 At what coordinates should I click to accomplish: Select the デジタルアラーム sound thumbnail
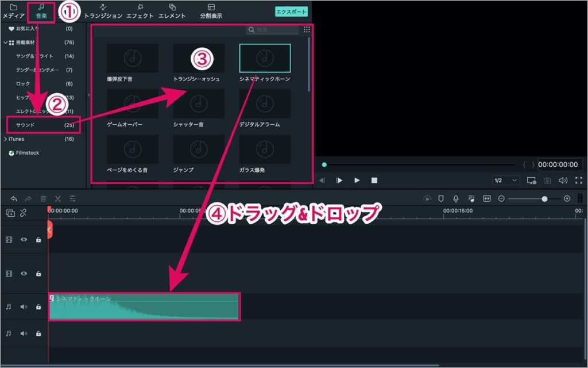(265, 103)
